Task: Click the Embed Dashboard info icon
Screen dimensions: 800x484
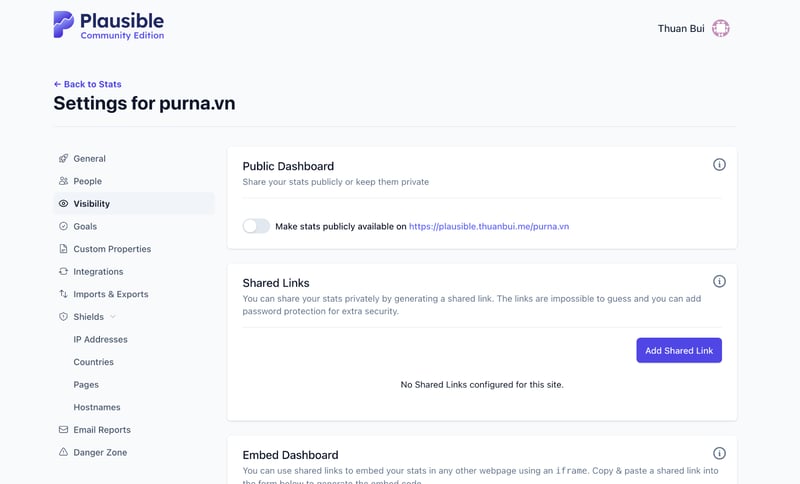Action: [719, 454]
